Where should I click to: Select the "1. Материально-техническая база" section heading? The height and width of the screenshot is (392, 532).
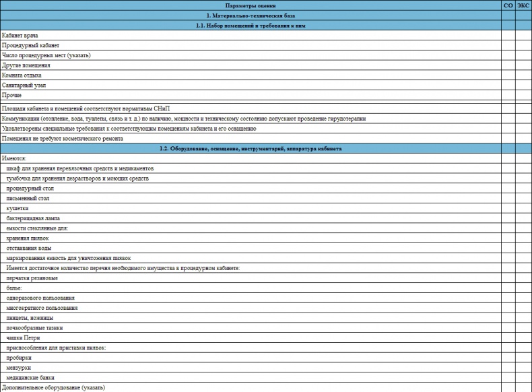[x=251, y=15]
